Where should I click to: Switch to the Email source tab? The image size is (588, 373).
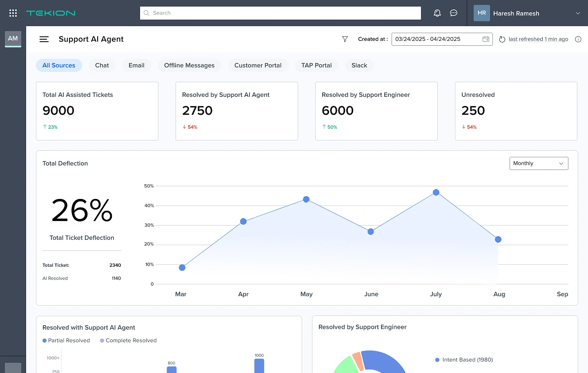(x=136, y=65)
